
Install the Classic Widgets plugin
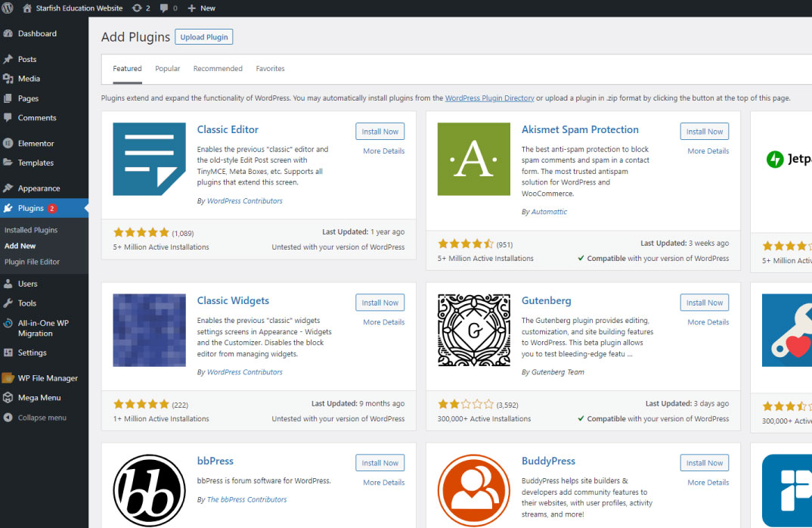(380, 303)
